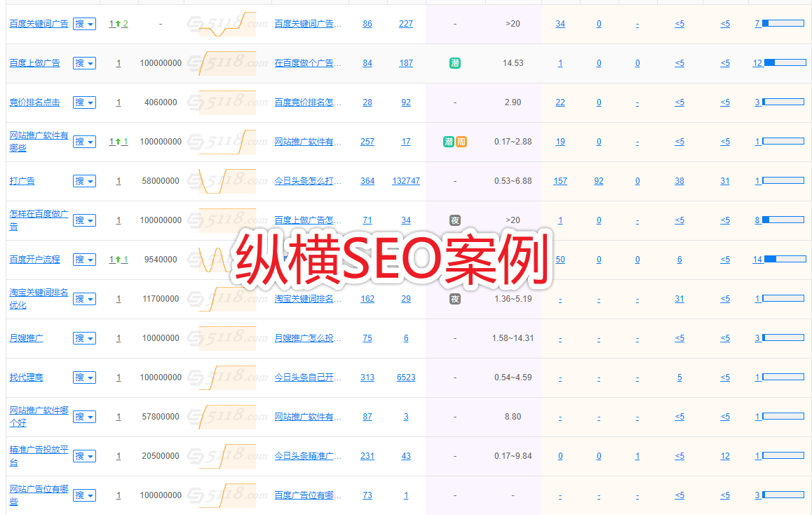Expand the search dropdown in 打广告 row
This screenshot has height=515, width=812.
click(x=89, y=180)
